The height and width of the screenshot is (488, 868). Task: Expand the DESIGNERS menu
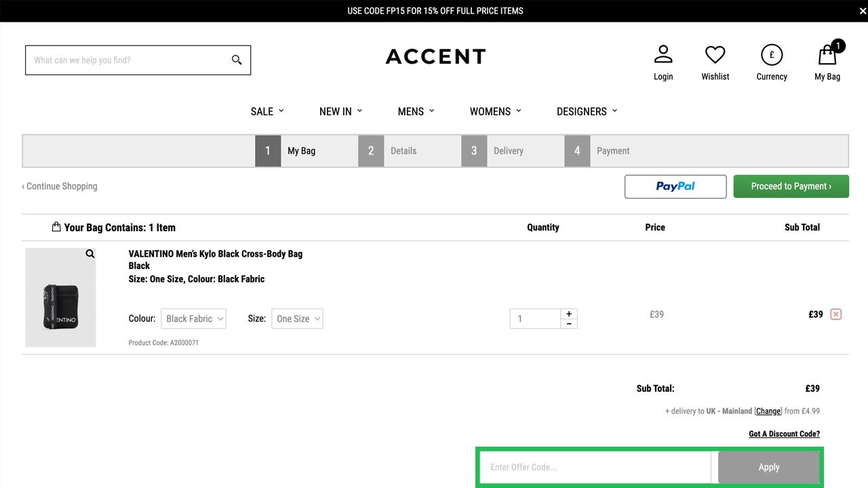pyautogui.click(x=587, y=111)
